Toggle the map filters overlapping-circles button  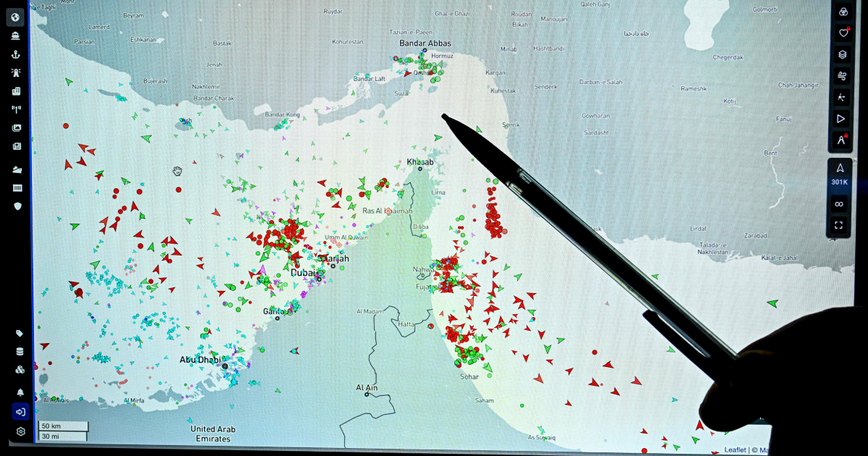click(841, 12)
